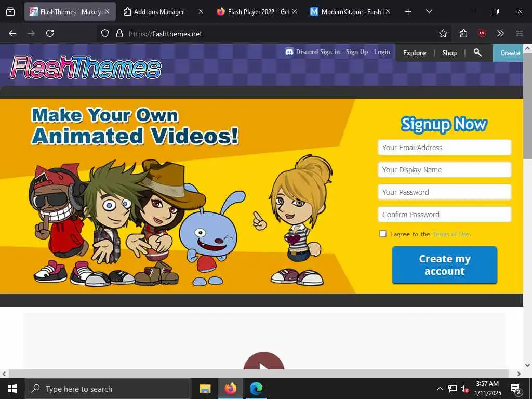Click the Sign Up link
The width and height of the screenshot is (532, 399).
coord(356,52)
